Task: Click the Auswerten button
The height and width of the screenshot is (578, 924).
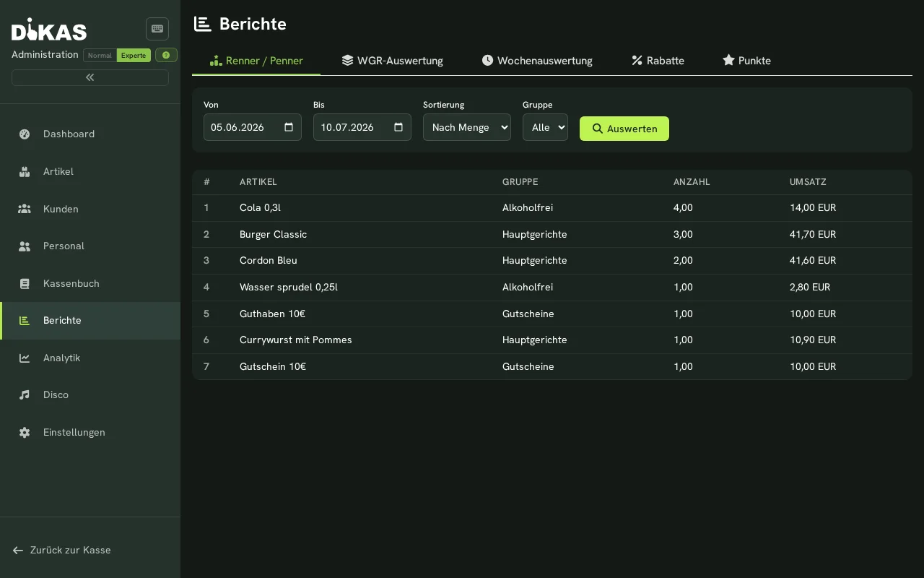Action: pos(624,129)
